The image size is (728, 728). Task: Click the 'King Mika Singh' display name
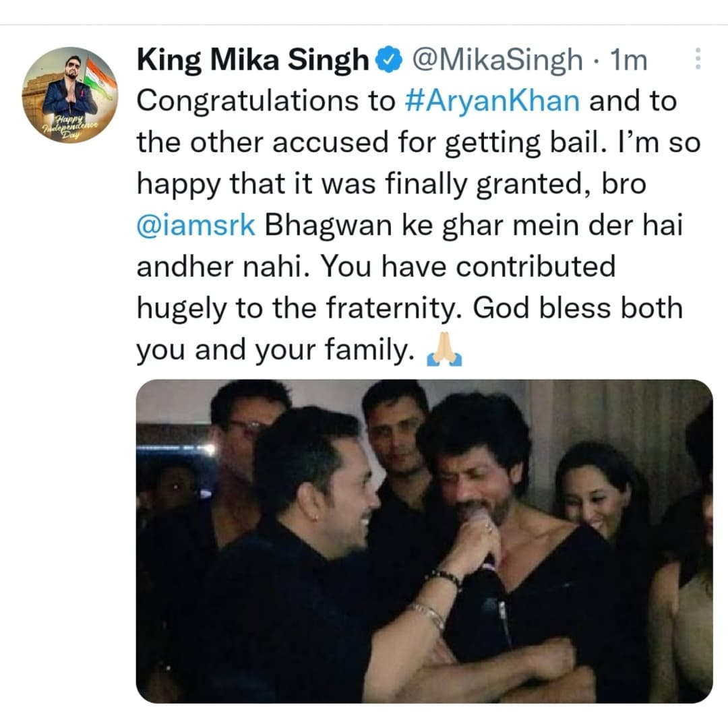(253, 61)
